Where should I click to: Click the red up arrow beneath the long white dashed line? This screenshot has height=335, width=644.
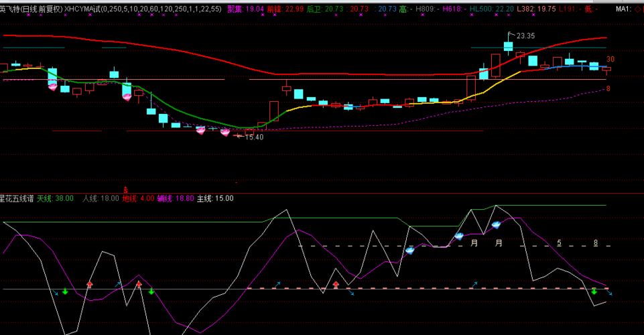coord(336,284)
